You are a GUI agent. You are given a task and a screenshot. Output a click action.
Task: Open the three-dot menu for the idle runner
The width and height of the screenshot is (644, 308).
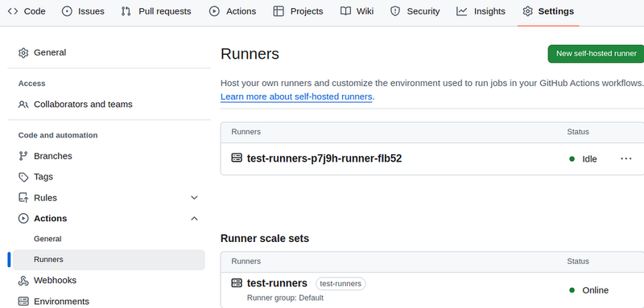(625, 158)
